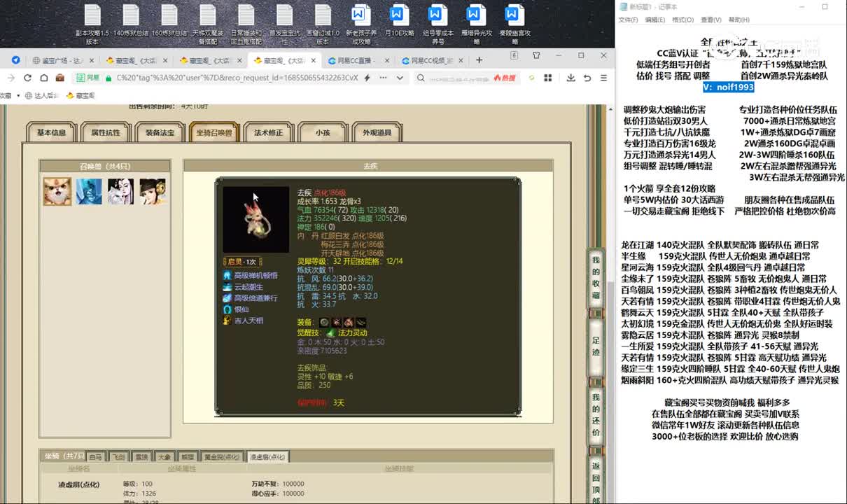847x504 pixels.
Task: Click the download icon in the browser toolbar
Action: pos(570,78)
